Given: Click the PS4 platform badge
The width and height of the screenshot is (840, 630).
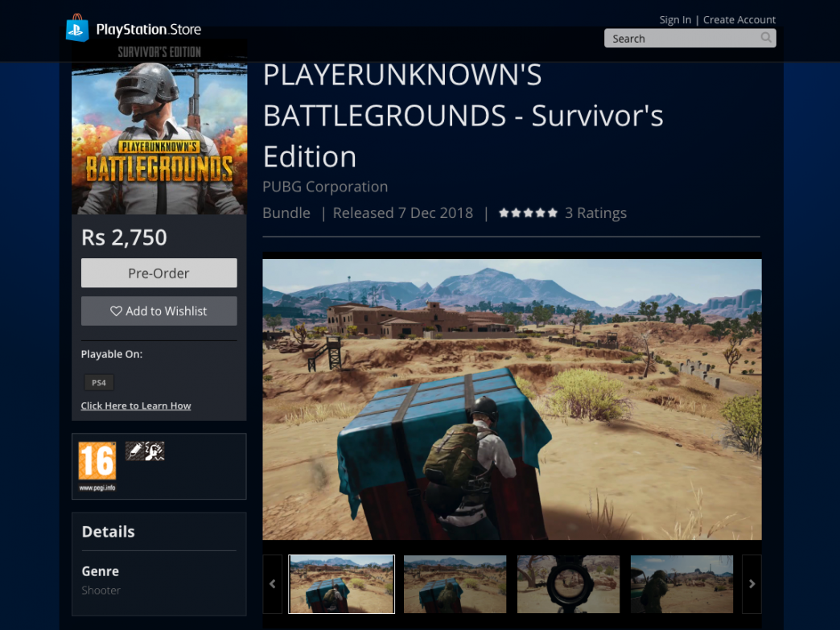Looking at the screenshot, I should [x=98, y=382].
